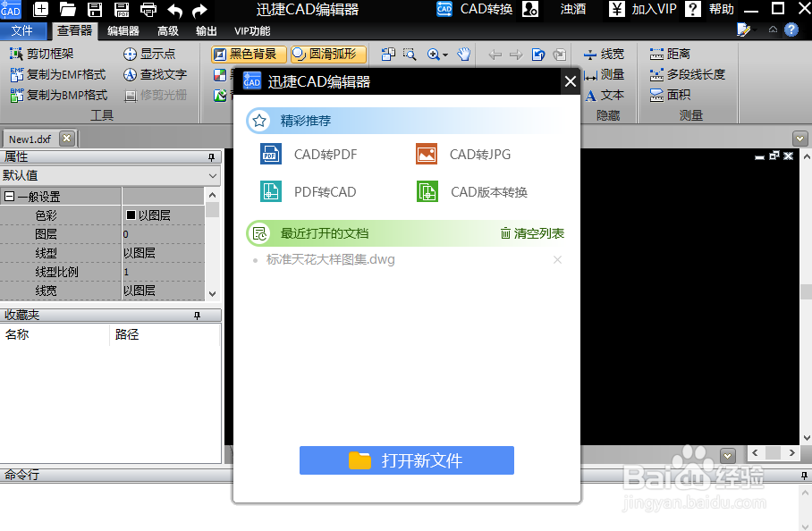Select the 线型比例 property value

163,272
